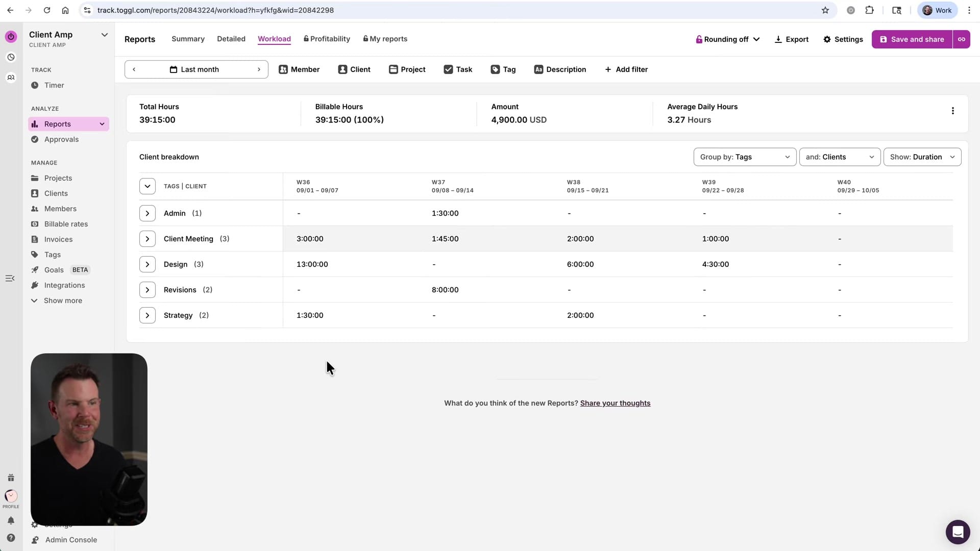Open the help question mark icon
The width and height of the screenshot is (980, 551).
pos(11,538)
